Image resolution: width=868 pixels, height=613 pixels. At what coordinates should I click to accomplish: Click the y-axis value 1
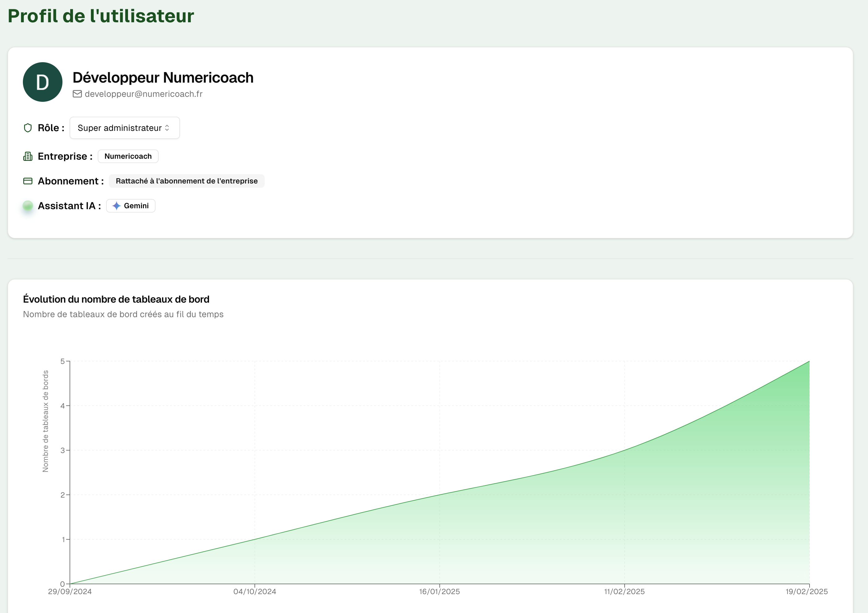coord(63,540)
